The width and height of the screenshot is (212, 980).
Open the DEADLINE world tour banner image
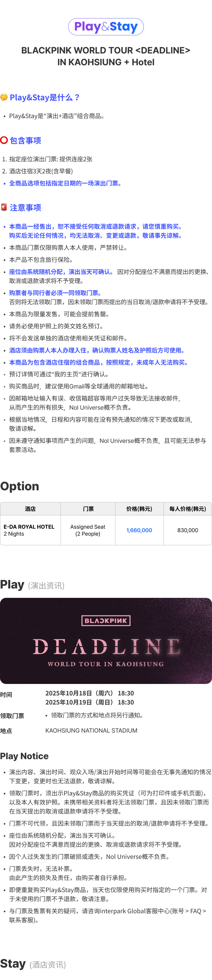click(106, 641)
